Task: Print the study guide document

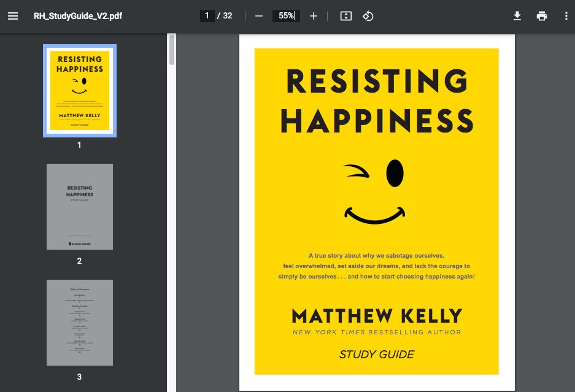Action: (x=541, y=16)
